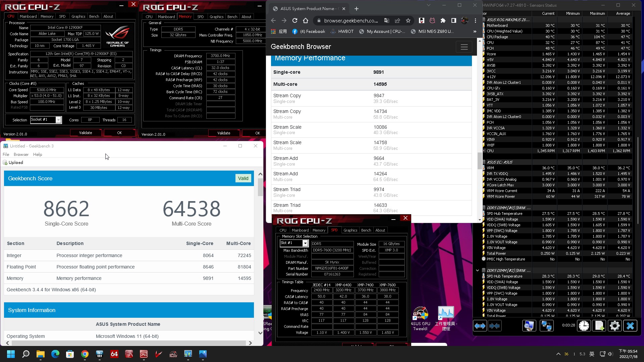Click Geekbench 3 vertical scrollbar thumb
The height and width of the screenshot is (362, 644).
(260, 187)
